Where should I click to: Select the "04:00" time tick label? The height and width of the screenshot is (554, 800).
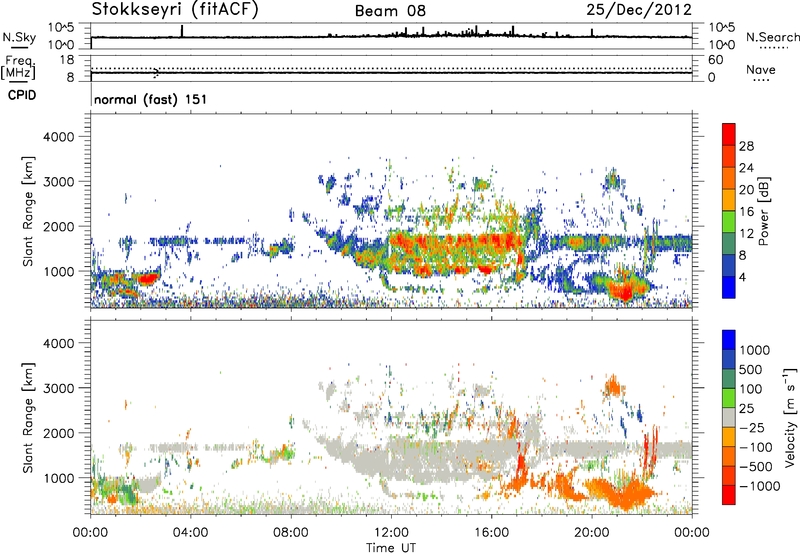[190, 533]
